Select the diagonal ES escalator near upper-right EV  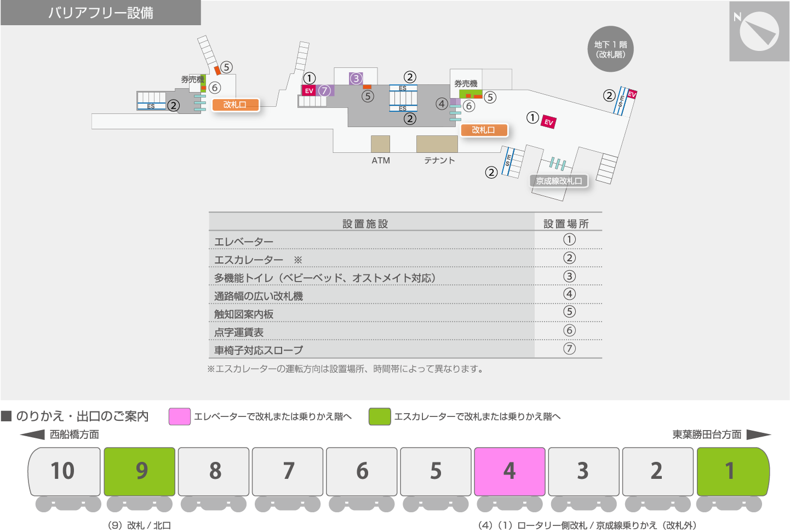pyautogui.click(x=621, y=101)
